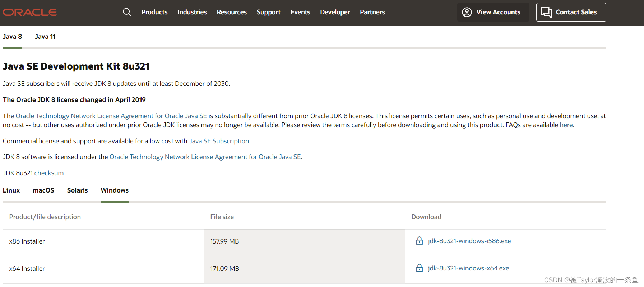Open the search magnifier icon
Viewport: 644px width, 287px height.
click(x=127, y=12)
